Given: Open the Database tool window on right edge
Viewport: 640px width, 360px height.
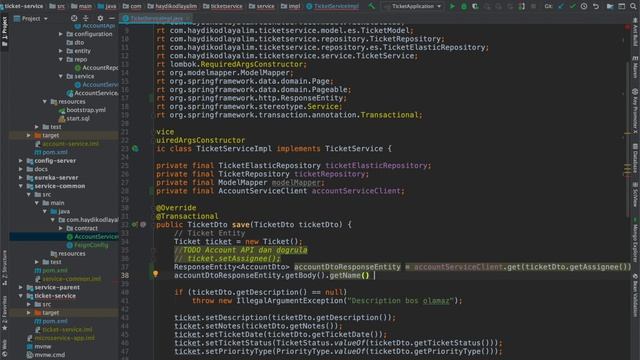Looking at the screenshot, I should [x=635, y=158].
